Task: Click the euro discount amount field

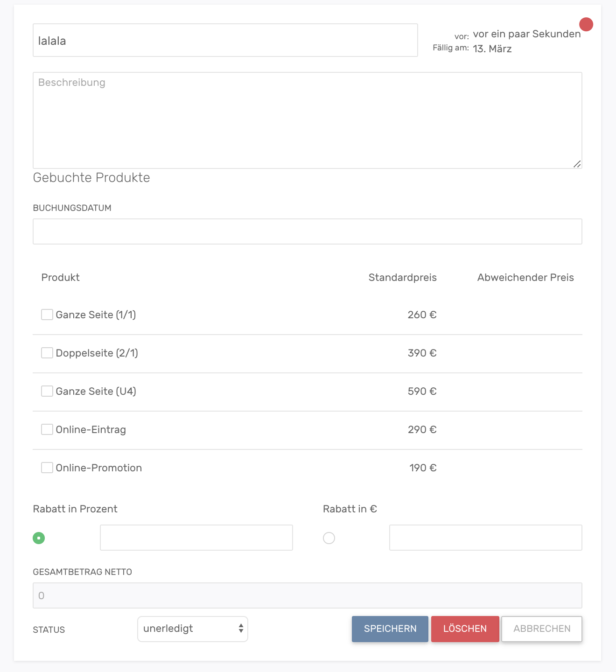Action: 485,538
